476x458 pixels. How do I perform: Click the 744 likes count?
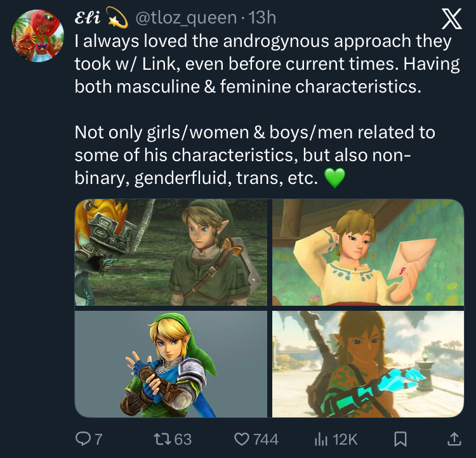[x=266, y=438]
